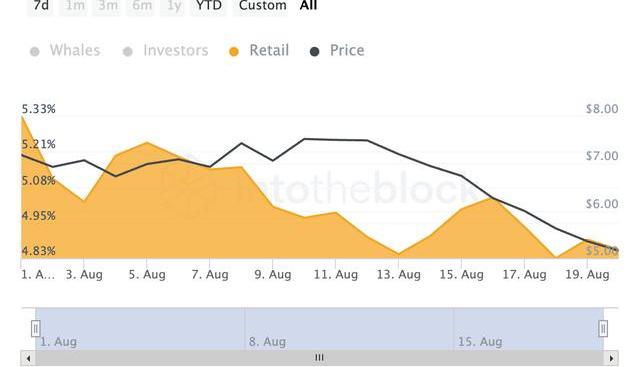Select the 1m time range button

pos(73,6)
